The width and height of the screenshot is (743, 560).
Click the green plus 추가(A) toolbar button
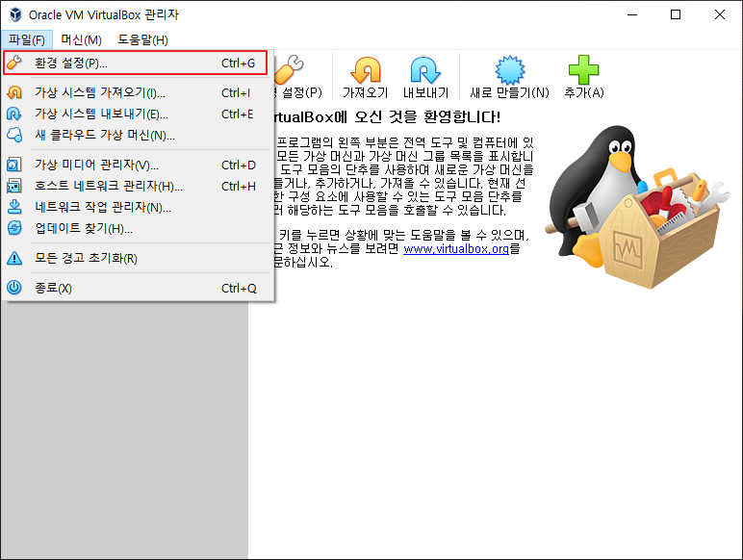click(x=584, y=77)
